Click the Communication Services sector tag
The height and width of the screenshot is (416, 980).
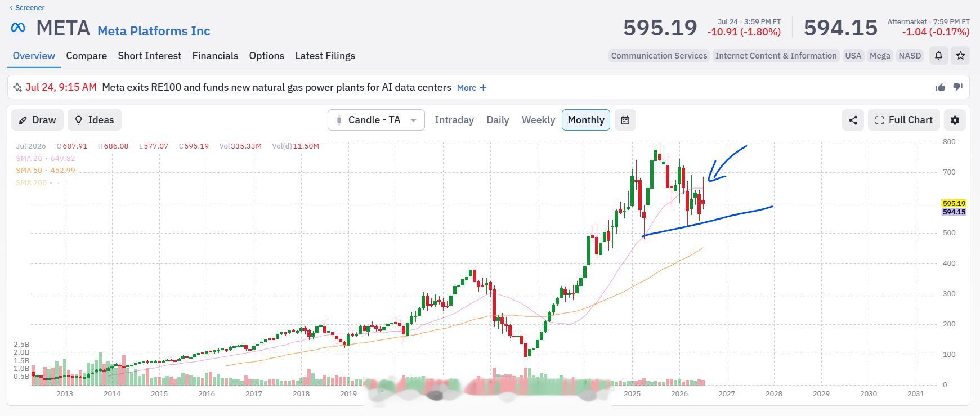coord(659,56)
